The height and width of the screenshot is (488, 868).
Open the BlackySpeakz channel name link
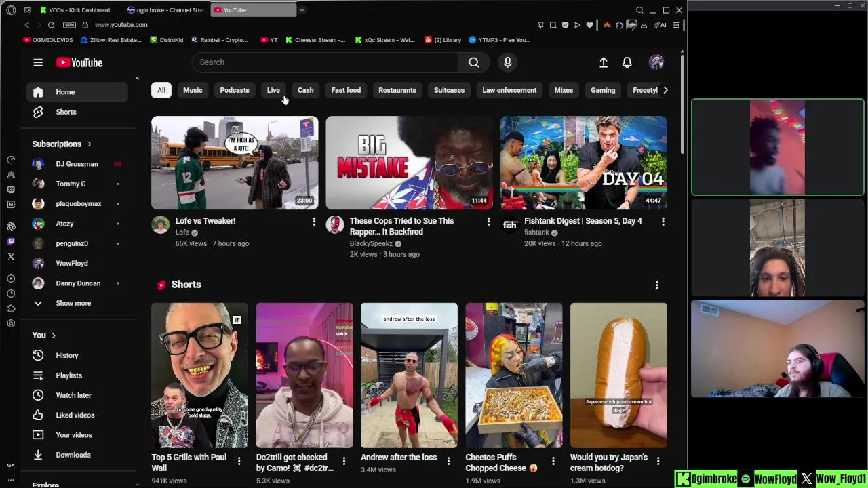(371, 243)
